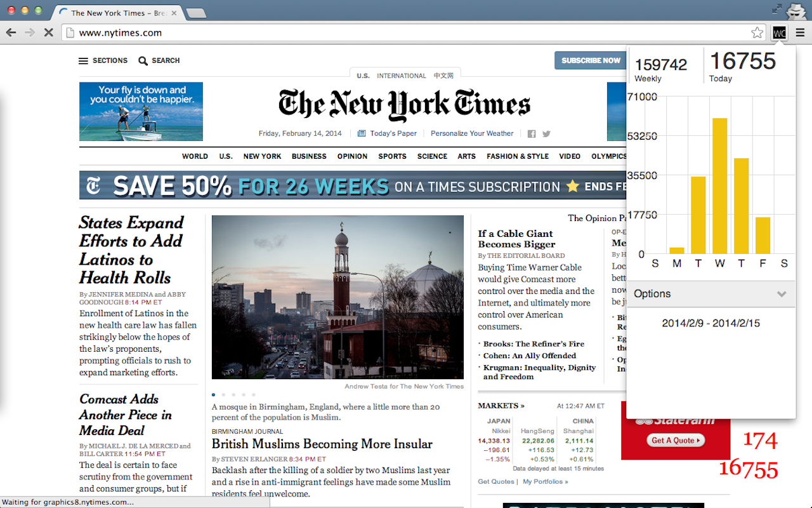Bookmark this page with the star icon

pos(757,33)
